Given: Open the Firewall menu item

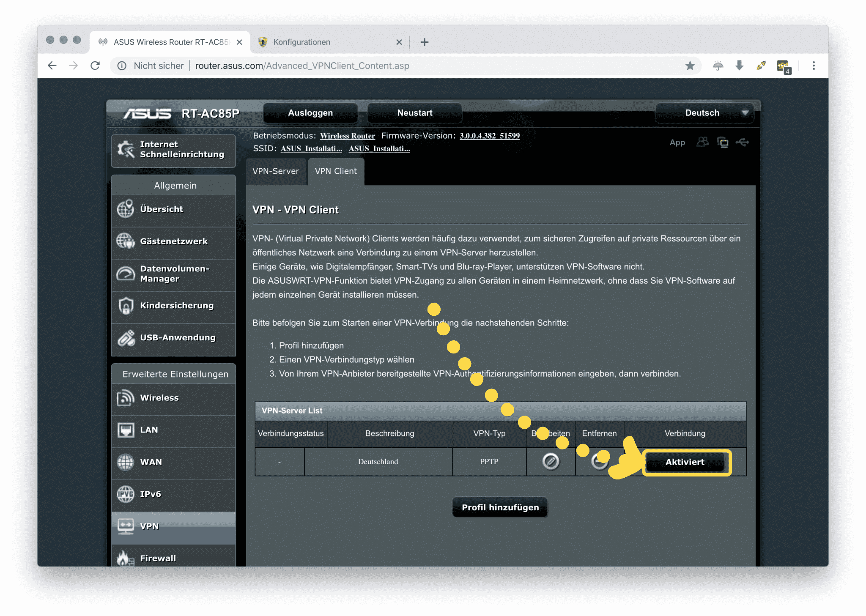Looking at the screenshot, I should 173,556.
